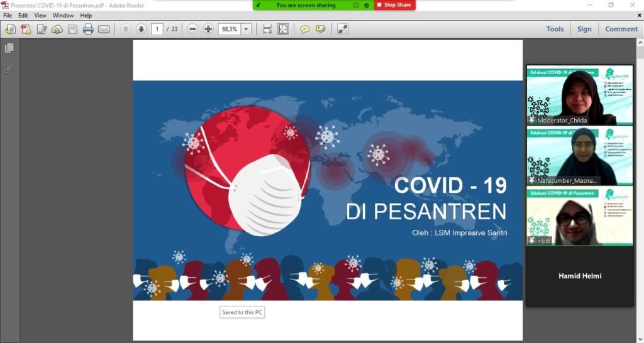Select the Highlight text tool
The height and width of the screenshot is (343, 644).
(321, 29)
